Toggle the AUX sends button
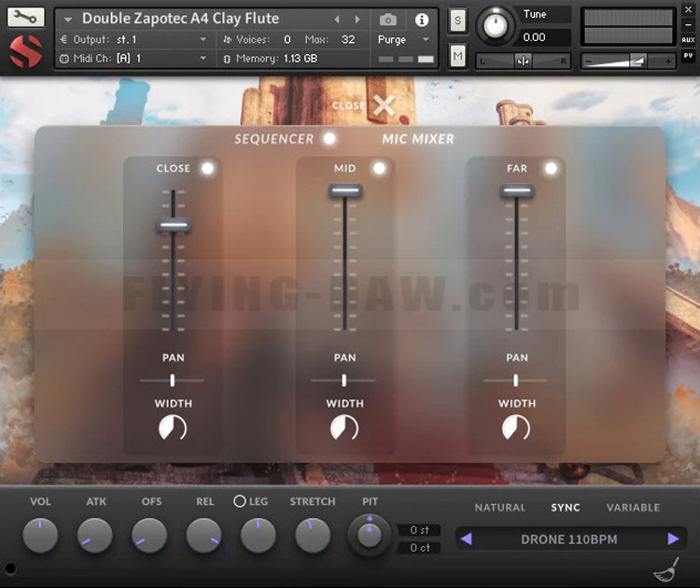 688,40
